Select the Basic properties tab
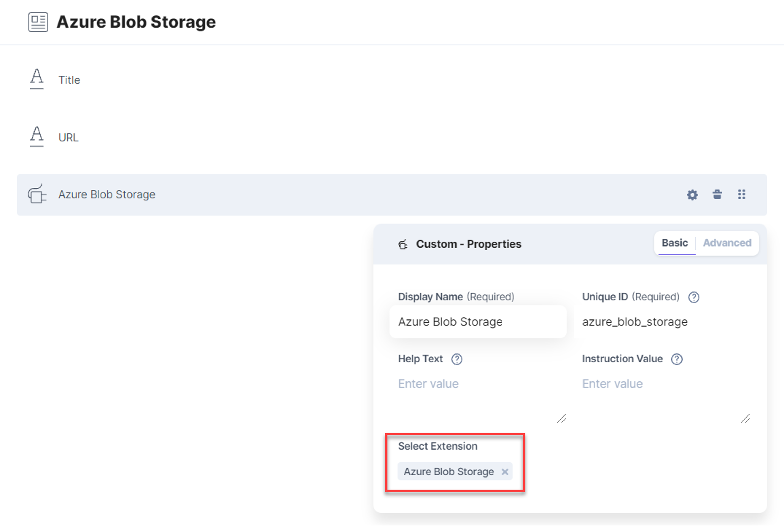Screen dimensions: 784x532 (675, 243)
